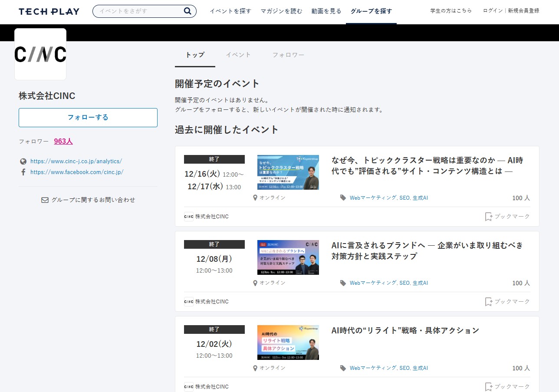Open the 963人 followers link
The image size is (559, 392).
[63, 141]
